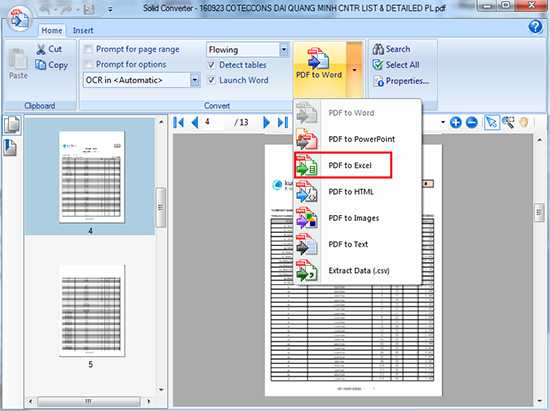Select the hand pan tool
Screen dimensions: 550x411
coord(524,122)
